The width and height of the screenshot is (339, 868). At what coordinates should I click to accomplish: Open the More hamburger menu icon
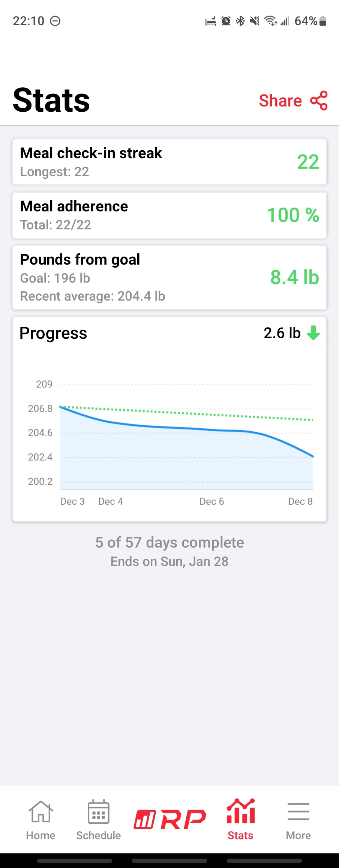coord(298,811)
